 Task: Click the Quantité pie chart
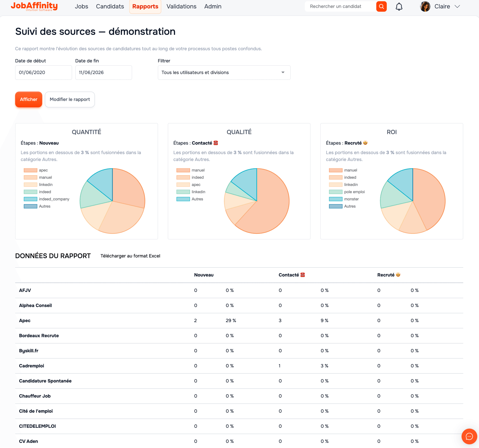tap(112, 201)
